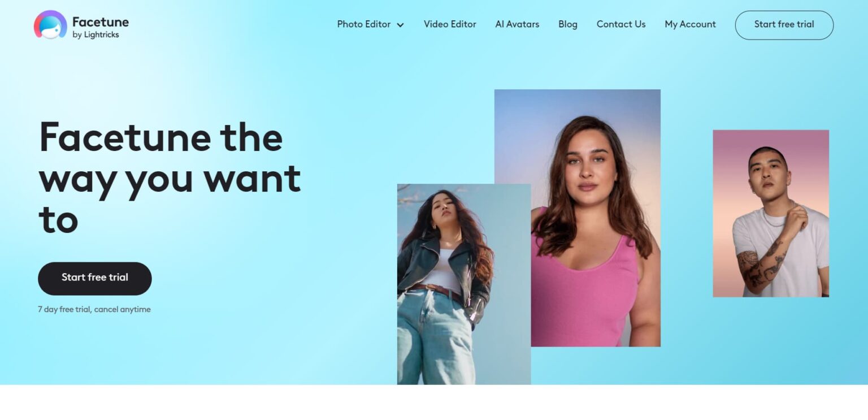Expand the Photo Editor dropdown chevron
Viewport: 868px width, 420px height.
(401, 25)
